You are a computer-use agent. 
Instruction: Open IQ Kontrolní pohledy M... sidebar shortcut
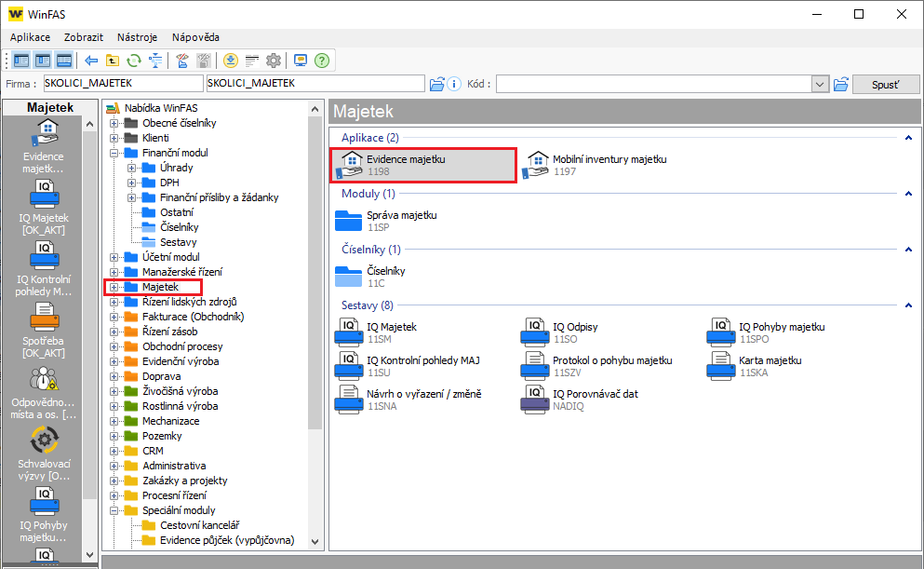[44, 269]
